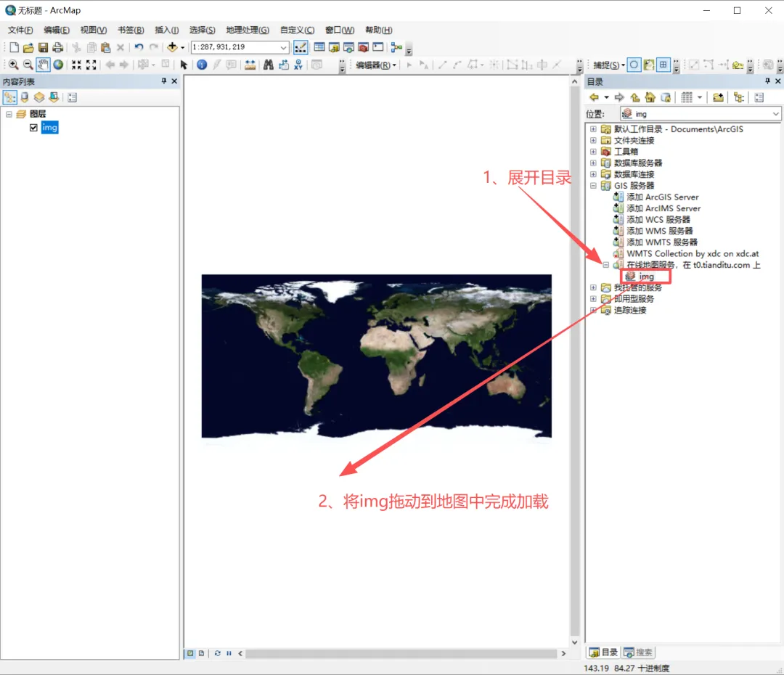Activate the Pan hand tool
The height and width of the screenshot is (675, 784).
click(43, 65)
